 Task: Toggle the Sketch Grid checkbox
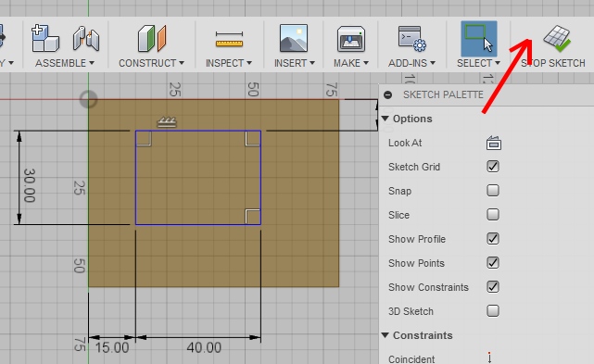tap(493, 167)
